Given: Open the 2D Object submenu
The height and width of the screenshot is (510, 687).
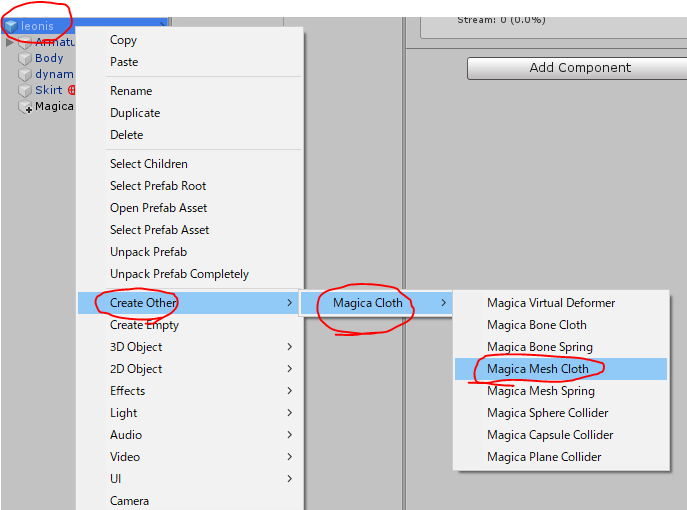Looking at the screenshot, I should pyautogui.click(x=191, y=368).
